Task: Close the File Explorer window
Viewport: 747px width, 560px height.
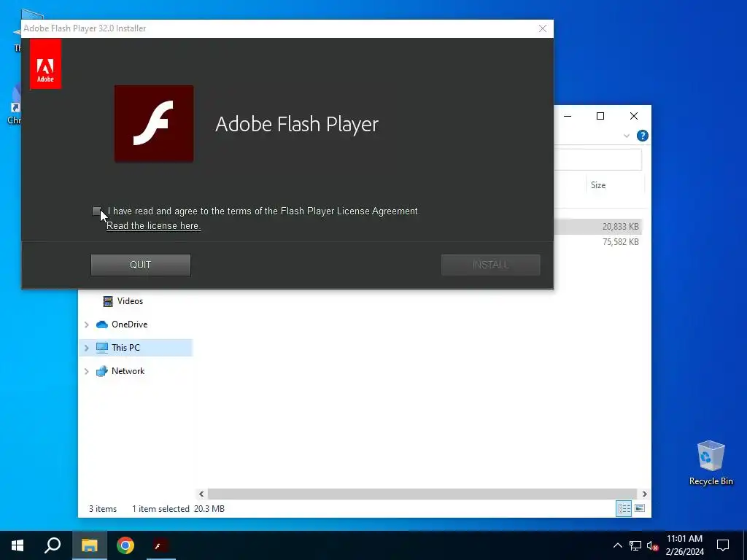Action: (634, 116)
